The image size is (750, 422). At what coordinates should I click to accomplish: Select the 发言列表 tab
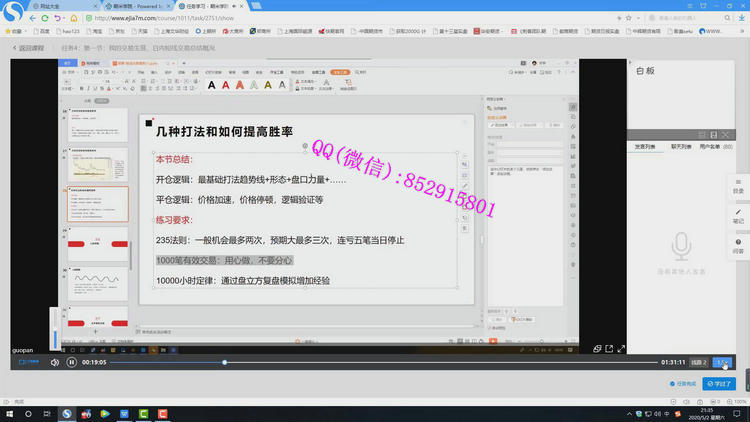[x=646, y=147]
